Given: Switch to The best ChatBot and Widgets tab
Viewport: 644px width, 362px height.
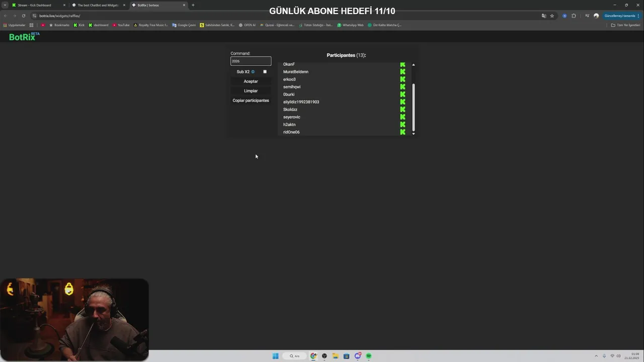Looking at the screenshot, I should click(98, 5).
